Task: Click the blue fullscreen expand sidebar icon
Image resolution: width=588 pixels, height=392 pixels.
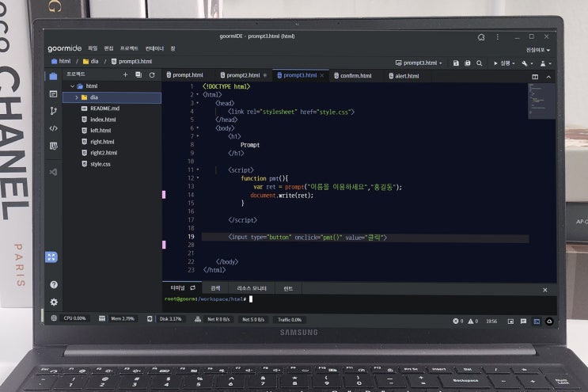Action: 51,257
